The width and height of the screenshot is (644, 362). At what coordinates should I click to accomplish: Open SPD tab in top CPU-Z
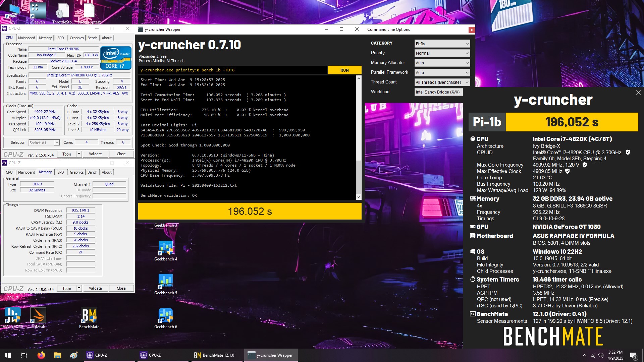coord(60,38)
